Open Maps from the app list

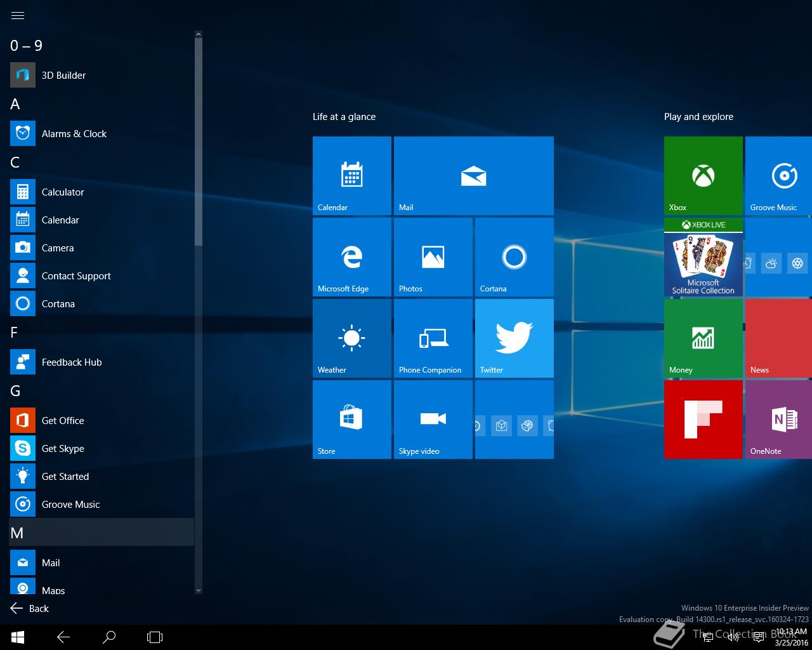(x=101, y=586)
